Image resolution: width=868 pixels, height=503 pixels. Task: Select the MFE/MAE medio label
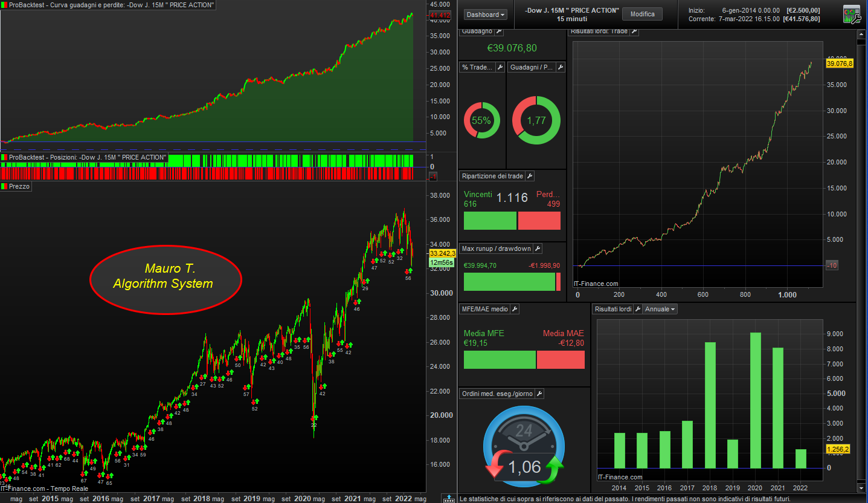click(486, 309)
